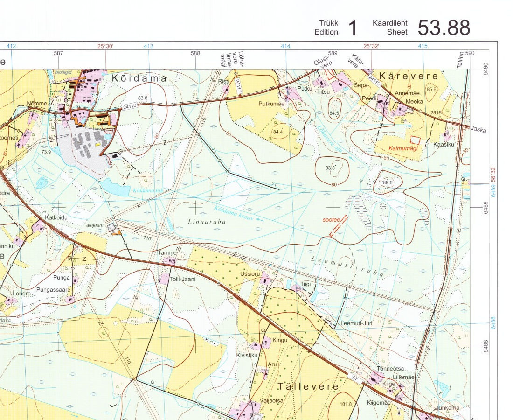
Task: Select the Katkoidu farm name
Action: [x=56, y=217]
